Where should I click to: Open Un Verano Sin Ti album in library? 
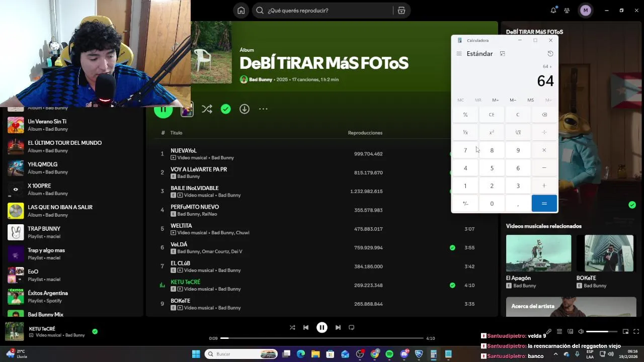(73, 125)
